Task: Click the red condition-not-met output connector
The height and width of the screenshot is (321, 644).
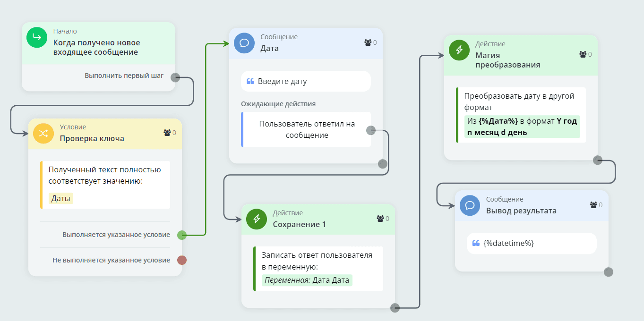Action: click(181, 260)
